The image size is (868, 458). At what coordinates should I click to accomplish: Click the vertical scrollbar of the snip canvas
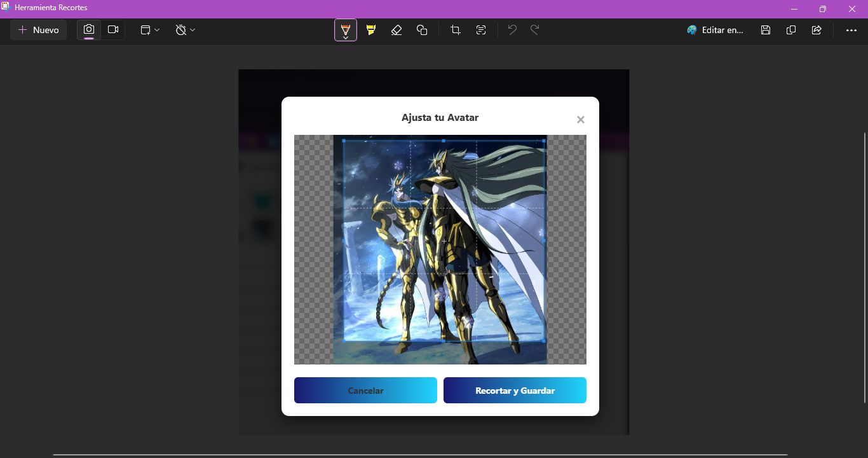point(864,267)
